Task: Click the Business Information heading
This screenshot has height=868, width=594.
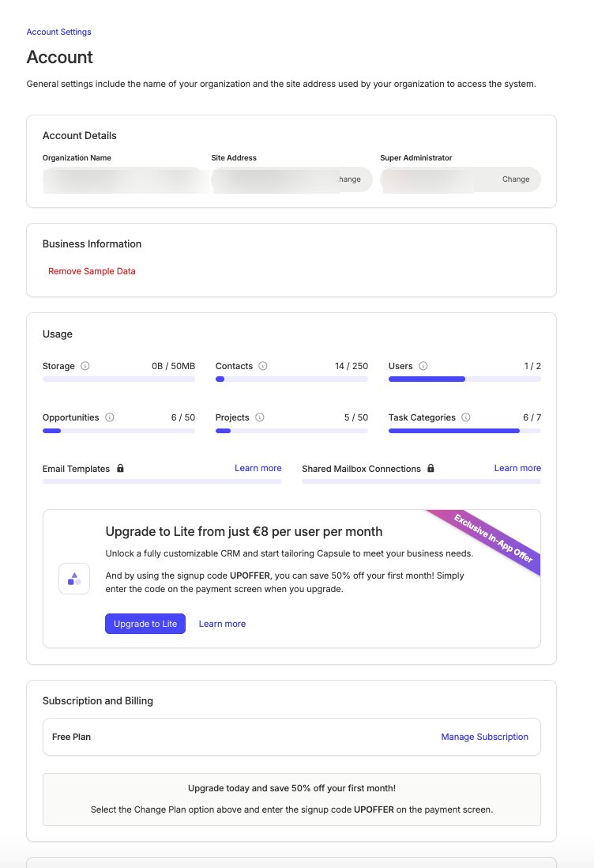Action: click(92, 244)
